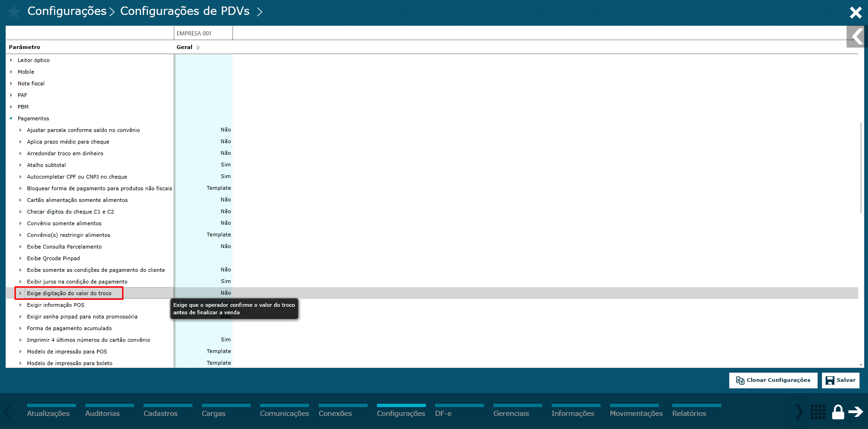This screenshot has height=429, width=868.
Task: Open the Configurações menu
Action: click(401, 413)
